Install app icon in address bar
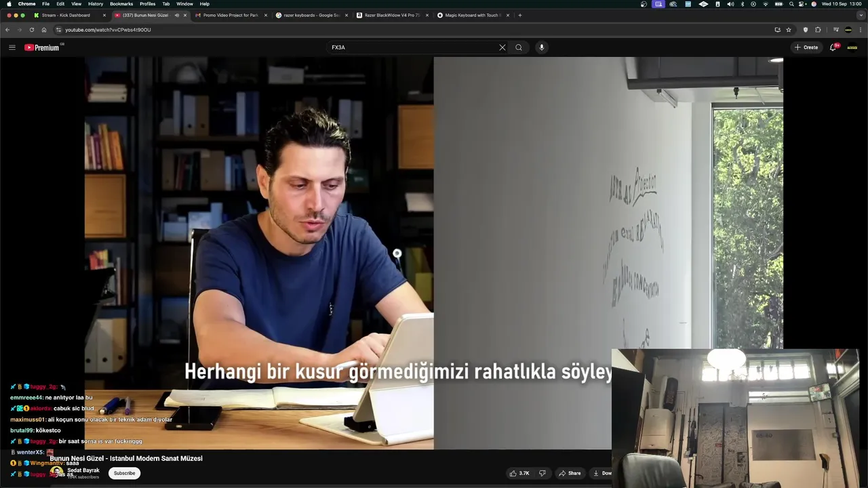 pos(777,30)
